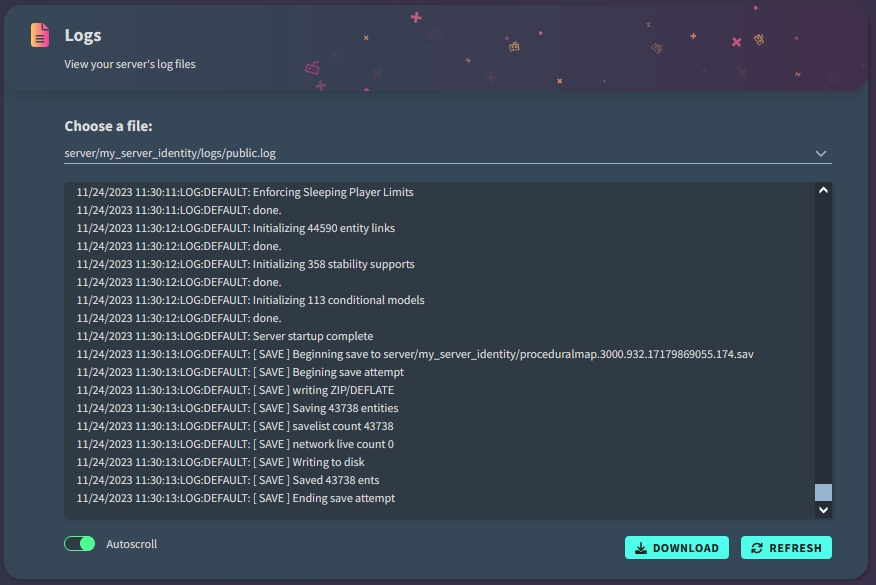Select the 'Enforcing Sleeping Player Limits' log entry
Screen dimensions: 876x585
click(245, 192)
